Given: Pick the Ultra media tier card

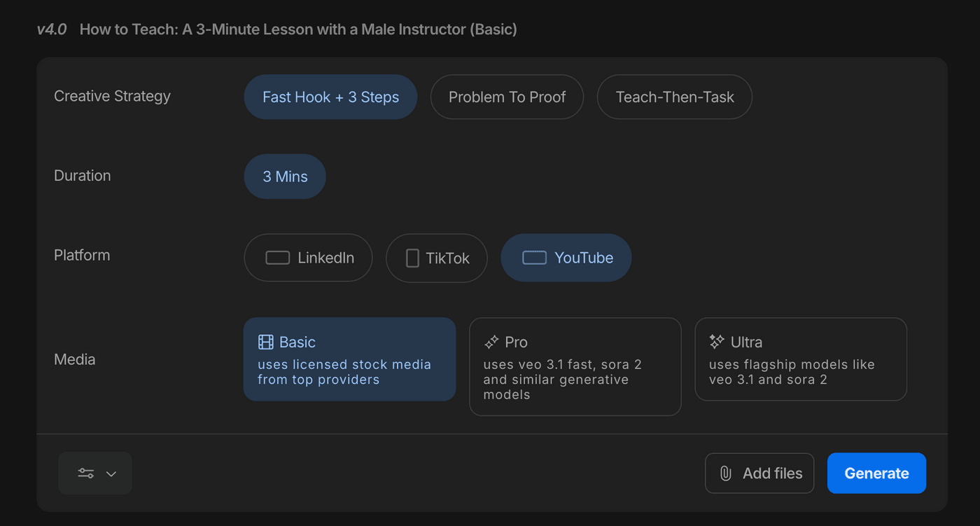Looking at the screenshot, I should click(x=800, y=359).
